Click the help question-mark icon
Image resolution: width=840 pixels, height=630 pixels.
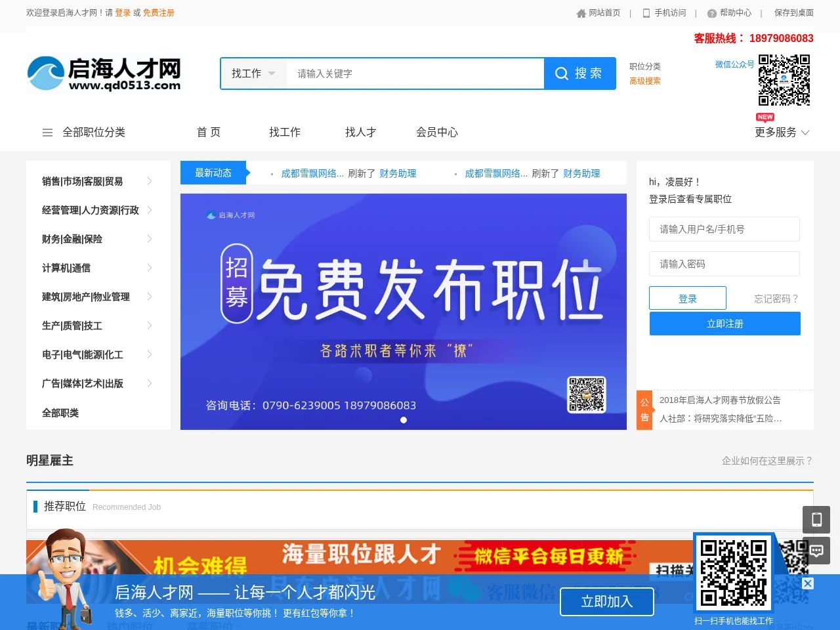(712, 13)
